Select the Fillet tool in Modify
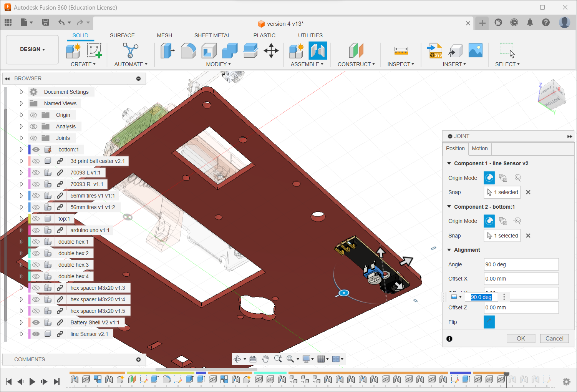The height and width of the screenshot is (392, 577). (x=188, y=51)
